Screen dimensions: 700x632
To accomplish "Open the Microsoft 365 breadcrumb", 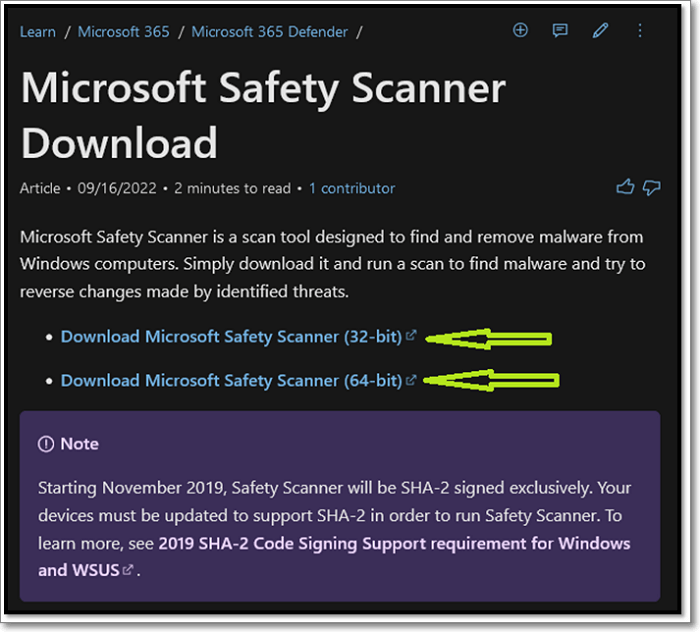I will coord(123,31).
